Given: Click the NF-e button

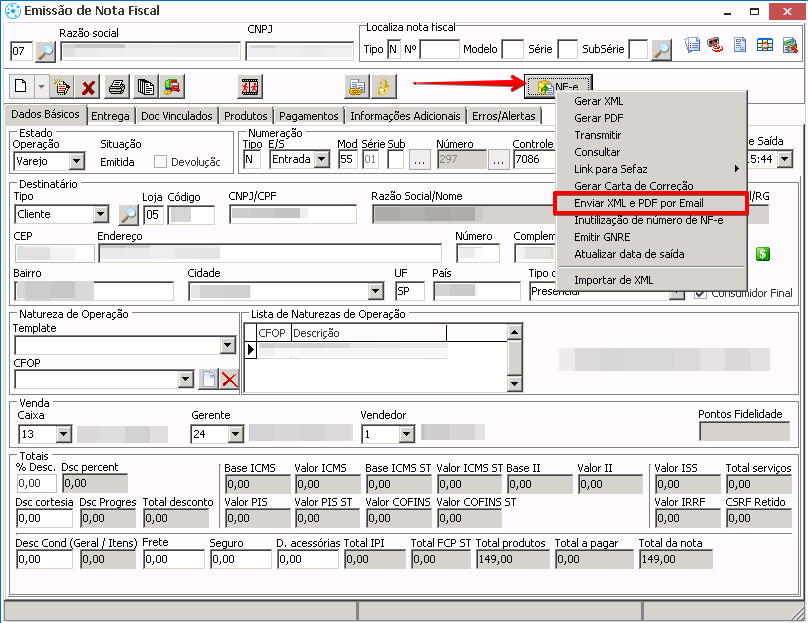Looking at the screenshot, I should point(558,86).
